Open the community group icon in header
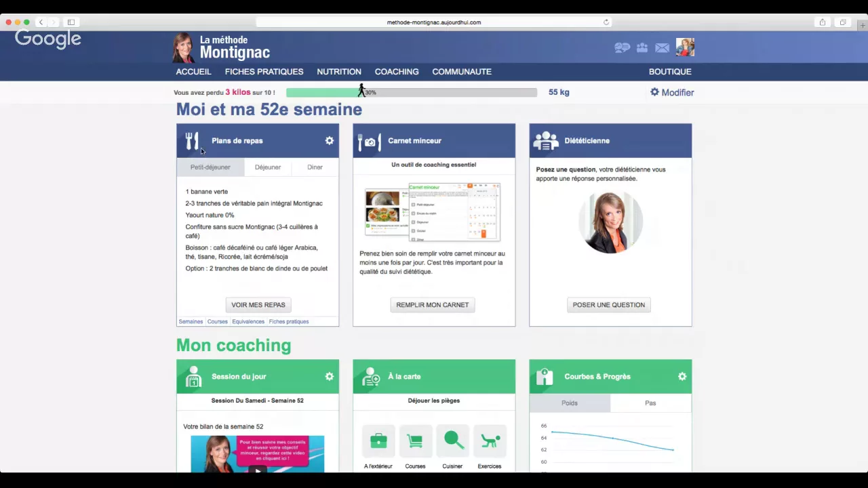 (x=642, y=47)
